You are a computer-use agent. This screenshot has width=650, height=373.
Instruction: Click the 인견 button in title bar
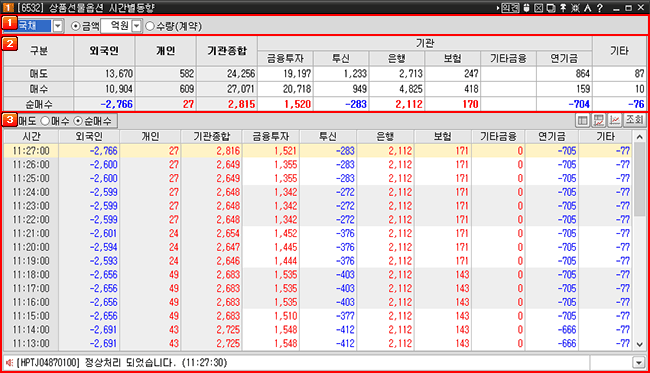point(510,8)
